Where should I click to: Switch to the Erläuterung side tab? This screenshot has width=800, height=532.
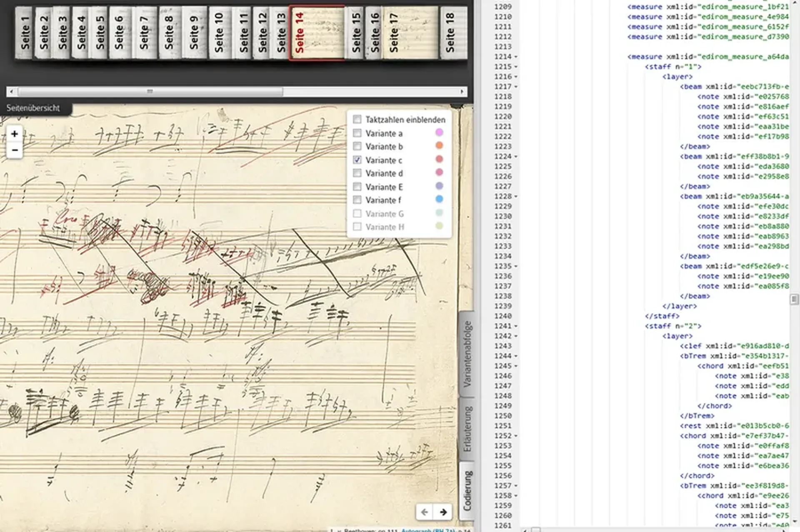click(x=467, y=429)
